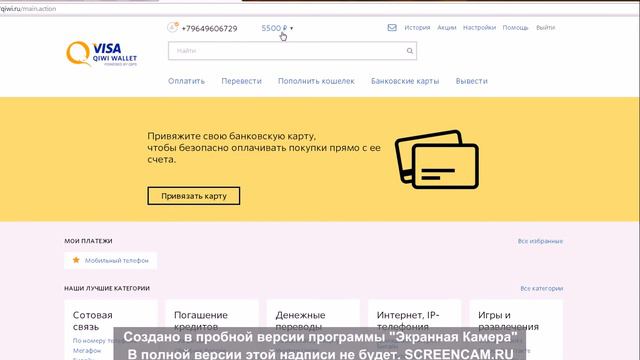Open the Игры и развлечения category

508,321
